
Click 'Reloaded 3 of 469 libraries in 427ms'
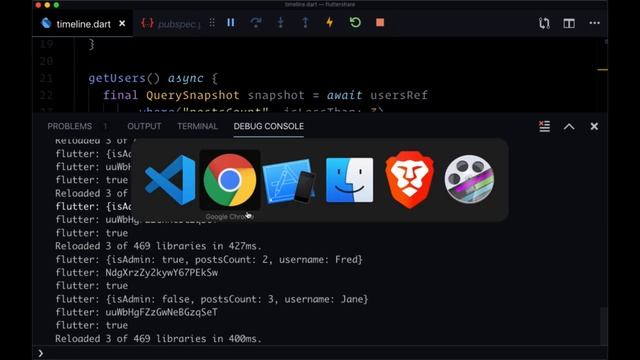pos(158,246)
